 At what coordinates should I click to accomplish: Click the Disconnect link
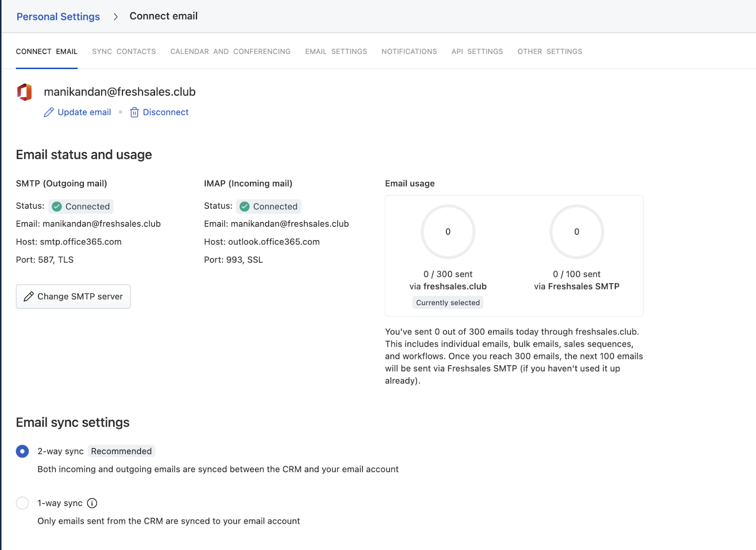pos(166,112)
